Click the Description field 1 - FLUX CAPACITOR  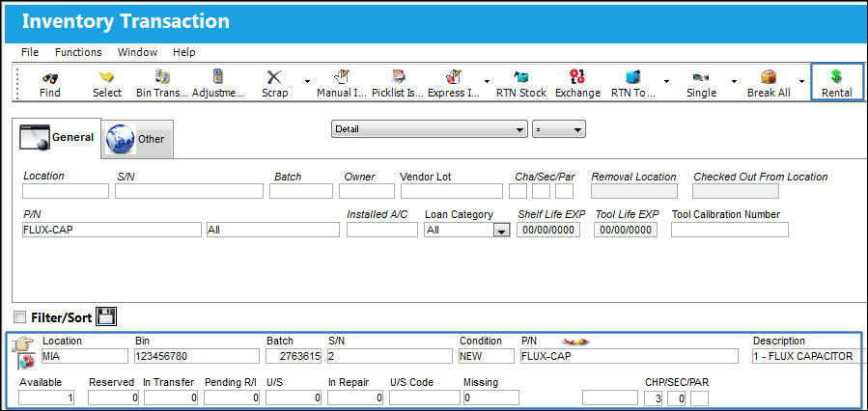click(809, 356)
